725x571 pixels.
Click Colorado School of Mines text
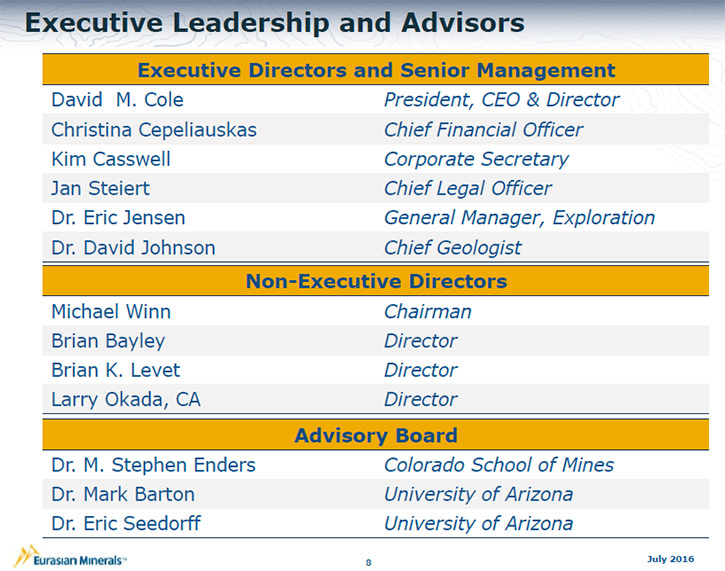[499, 465]
